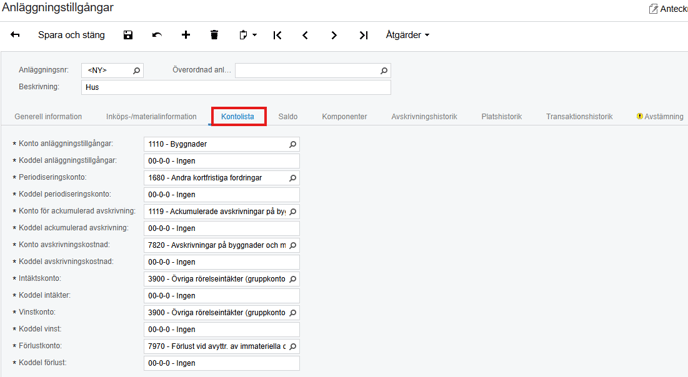Switch to Generell information tab

(x=48, y=117)
